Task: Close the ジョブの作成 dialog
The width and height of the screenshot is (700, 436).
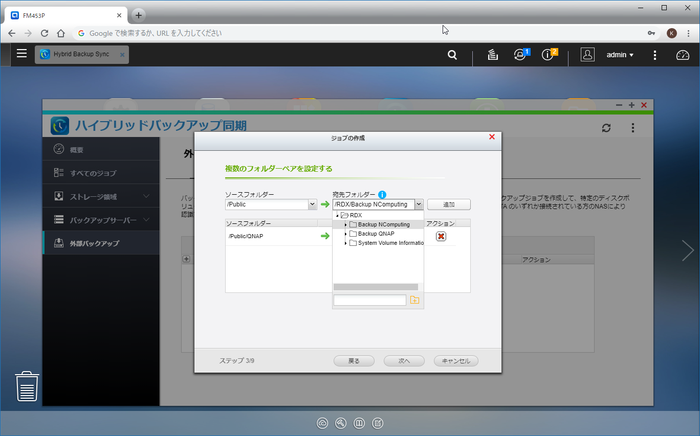Action: (492, 137)
